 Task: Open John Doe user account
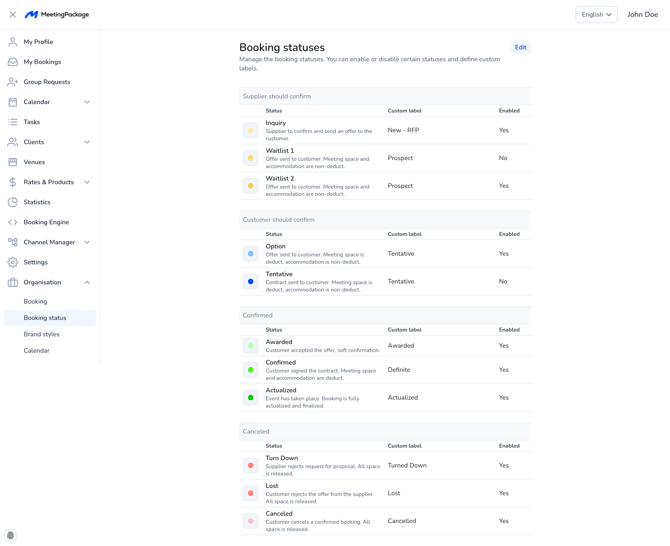click(x=642, y=15)
